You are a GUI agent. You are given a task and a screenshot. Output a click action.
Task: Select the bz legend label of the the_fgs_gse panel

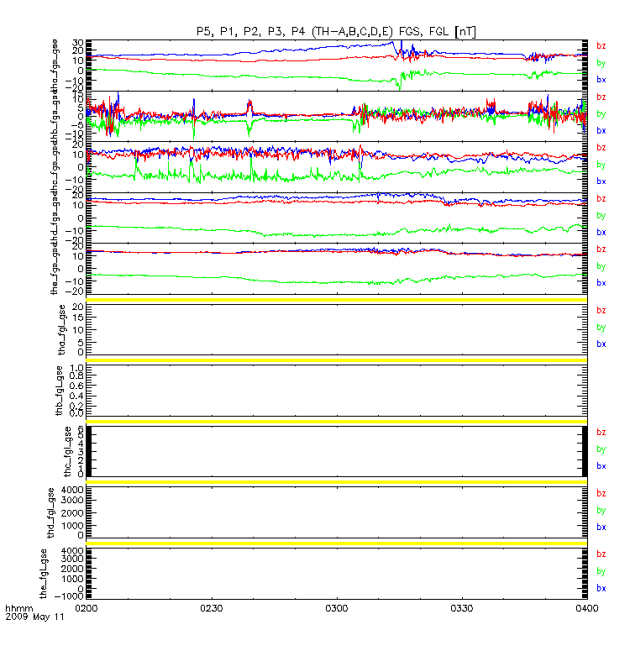[601, 249]
